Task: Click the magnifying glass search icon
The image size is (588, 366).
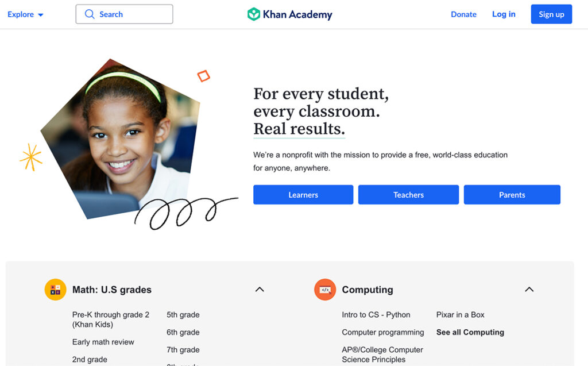Action: point(90,14)
